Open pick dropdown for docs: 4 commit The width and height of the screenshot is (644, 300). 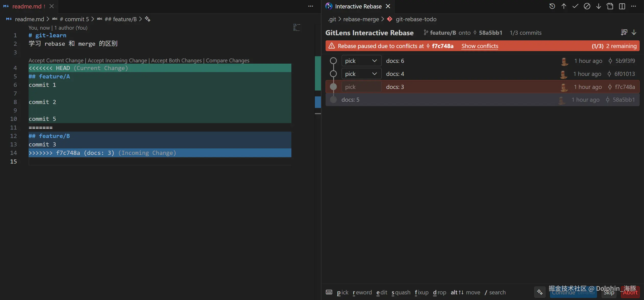pyautogui.click(x=361, y=74)
